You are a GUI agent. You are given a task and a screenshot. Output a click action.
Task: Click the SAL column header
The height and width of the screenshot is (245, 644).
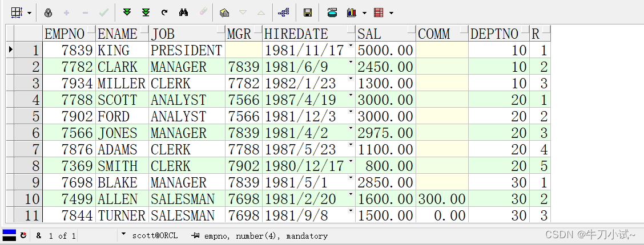click(386, 33)
